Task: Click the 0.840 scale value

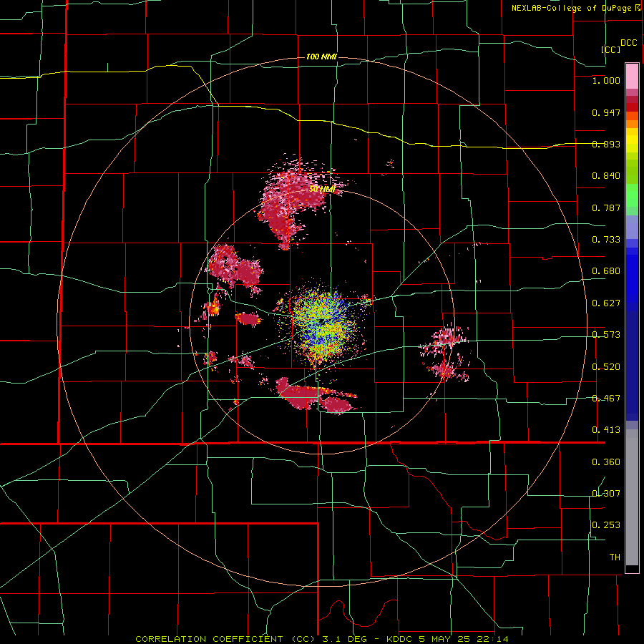Action: 606,176
